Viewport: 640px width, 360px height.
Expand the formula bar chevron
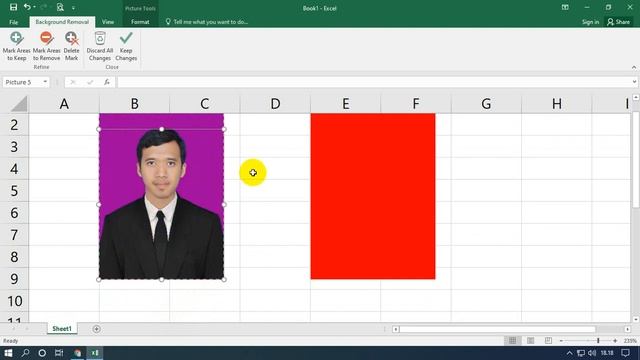tap(634, 82)
